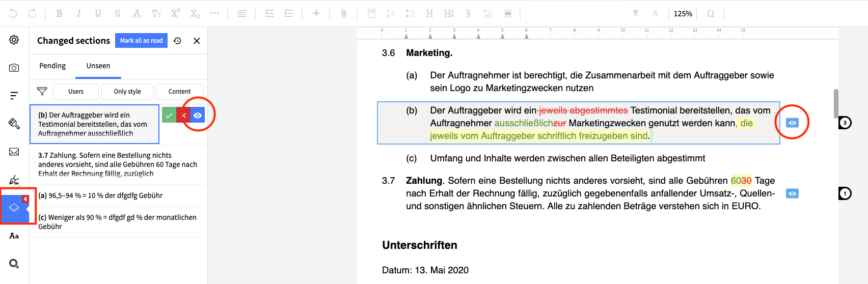
Task: Select the '3.7 Zahlung' changed section entry
Action: point(118,164)
